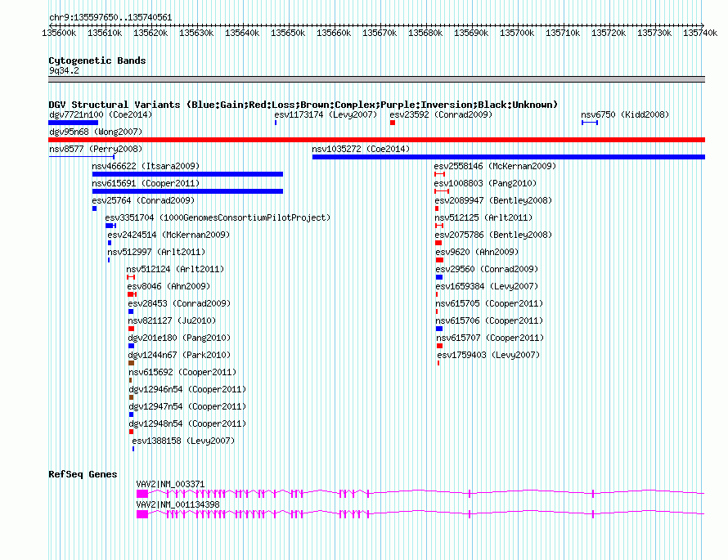The height and width of the screenshot is (560, 728).
Task: Select the chr9:135597650..135740561 coordinate label
Action: (x=110, y=17)
